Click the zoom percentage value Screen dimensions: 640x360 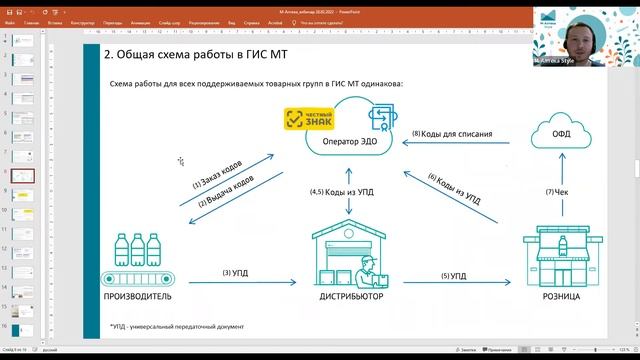click(x=624, y=350)
